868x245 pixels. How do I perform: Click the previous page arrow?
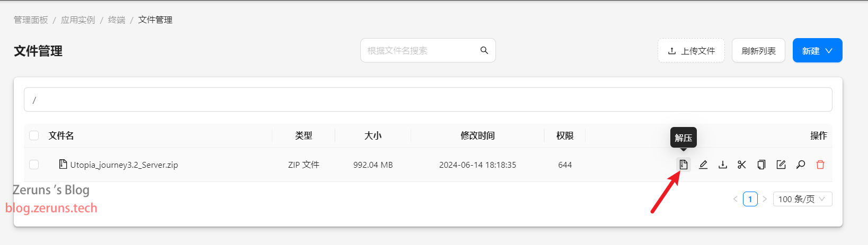pos(735,199)
